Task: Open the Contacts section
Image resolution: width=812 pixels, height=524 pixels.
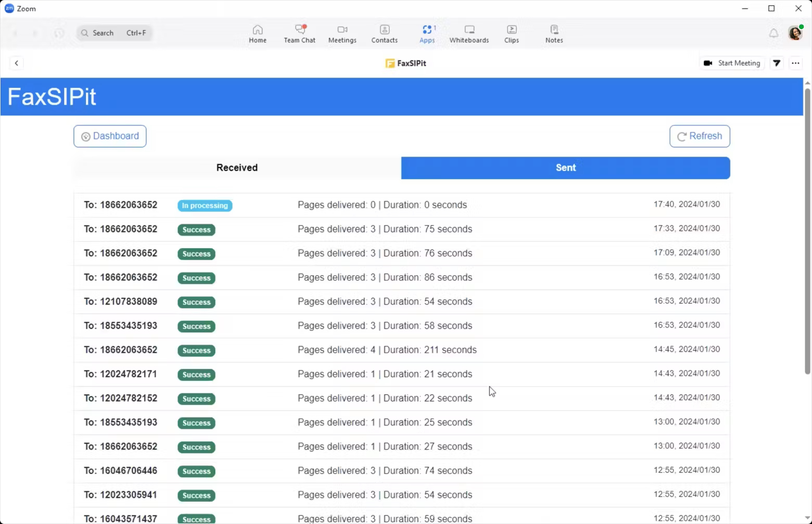Action: pos(384,33)
